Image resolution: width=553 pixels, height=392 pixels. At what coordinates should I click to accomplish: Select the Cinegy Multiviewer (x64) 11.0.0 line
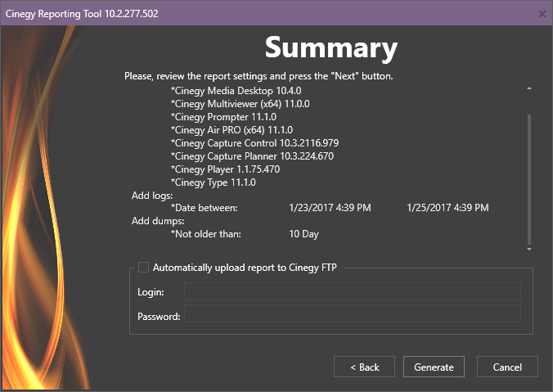241,104
